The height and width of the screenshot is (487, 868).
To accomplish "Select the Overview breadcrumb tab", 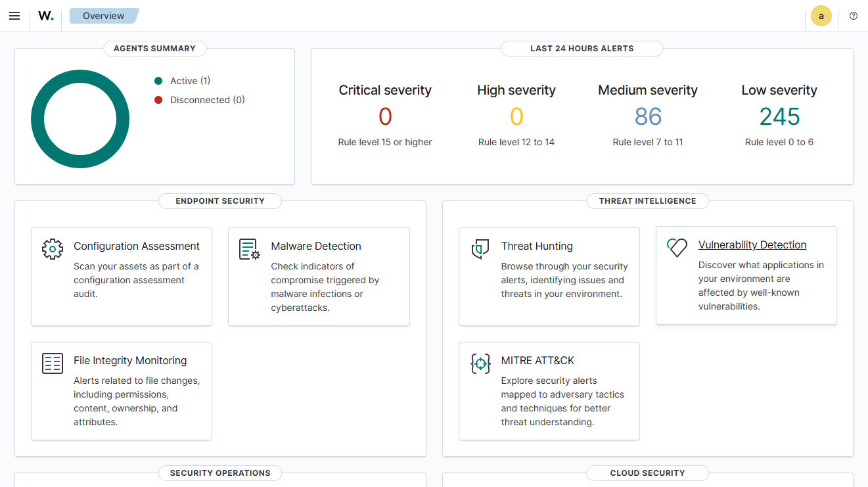I will pyautogui.click(x=104, y=16).
